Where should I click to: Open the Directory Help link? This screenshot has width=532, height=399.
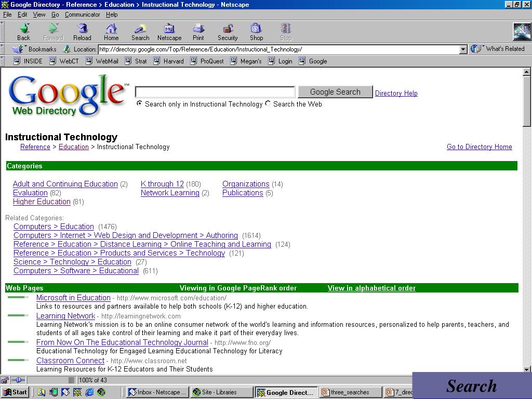point(396,93)
